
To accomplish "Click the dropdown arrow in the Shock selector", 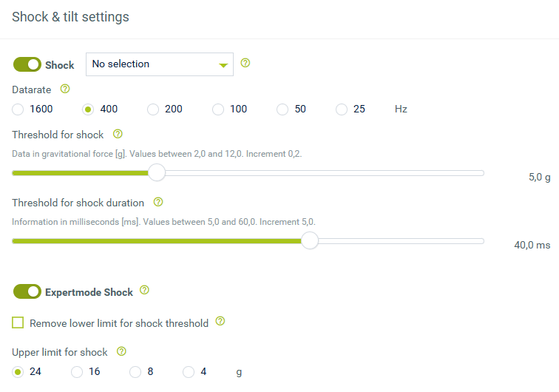I will pyautogui.click(x=223, y=65).
